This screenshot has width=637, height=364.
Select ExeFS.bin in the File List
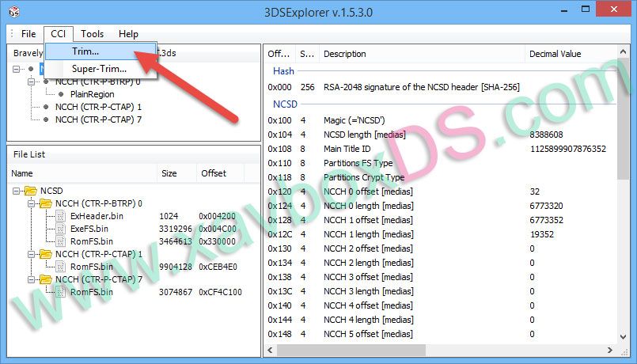click(x=89, y=229)
